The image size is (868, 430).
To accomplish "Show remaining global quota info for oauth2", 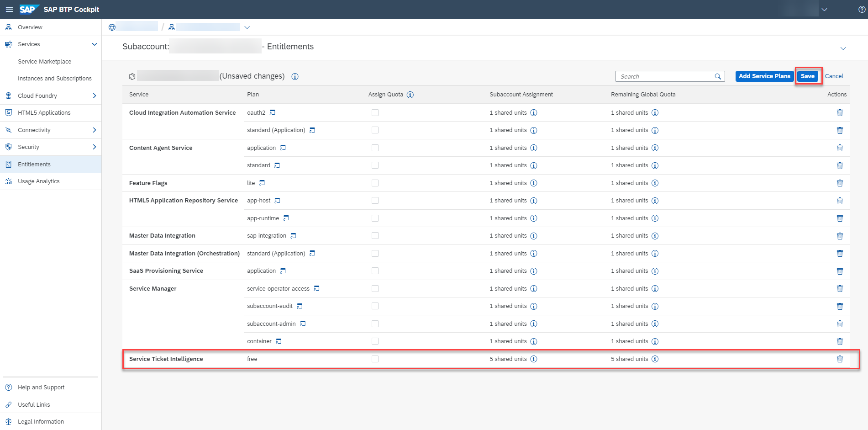I will coord(655,112).
